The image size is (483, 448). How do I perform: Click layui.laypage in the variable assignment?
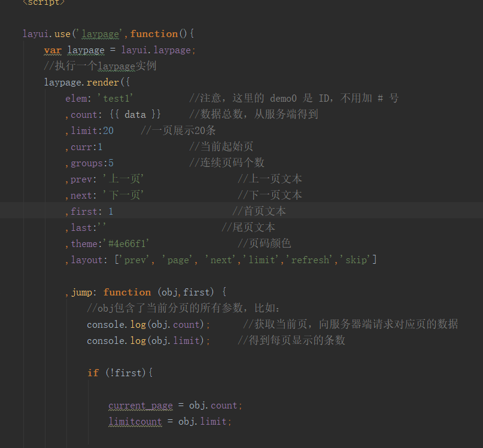(156, 50)
